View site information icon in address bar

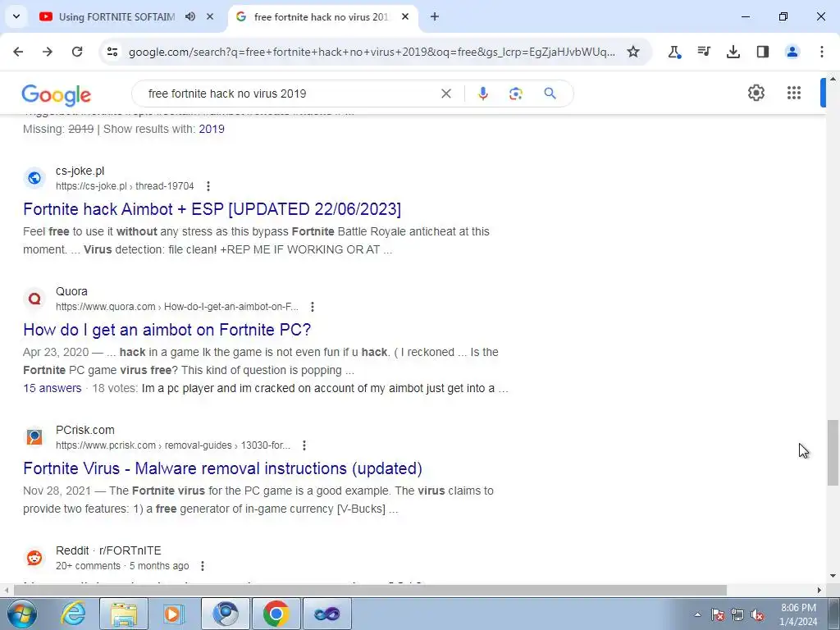tap(112, 52)
